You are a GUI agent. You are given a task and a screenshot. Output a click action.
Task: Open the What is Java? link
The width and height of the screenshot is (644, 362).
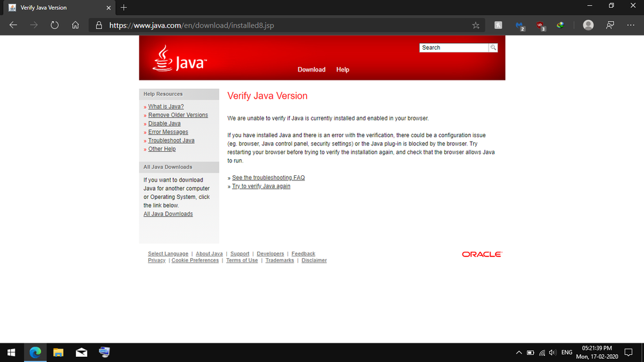166,106
